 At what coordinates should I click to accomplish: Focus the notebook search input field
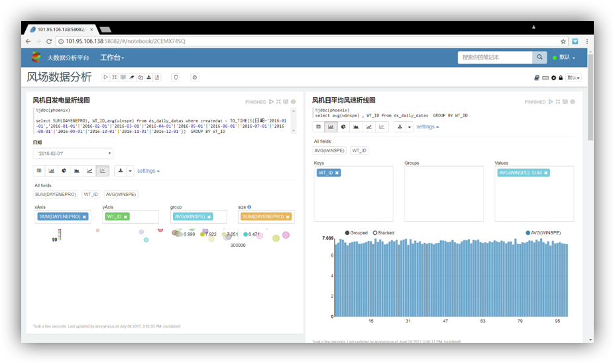pyautogui.click(x=495, y=57)
